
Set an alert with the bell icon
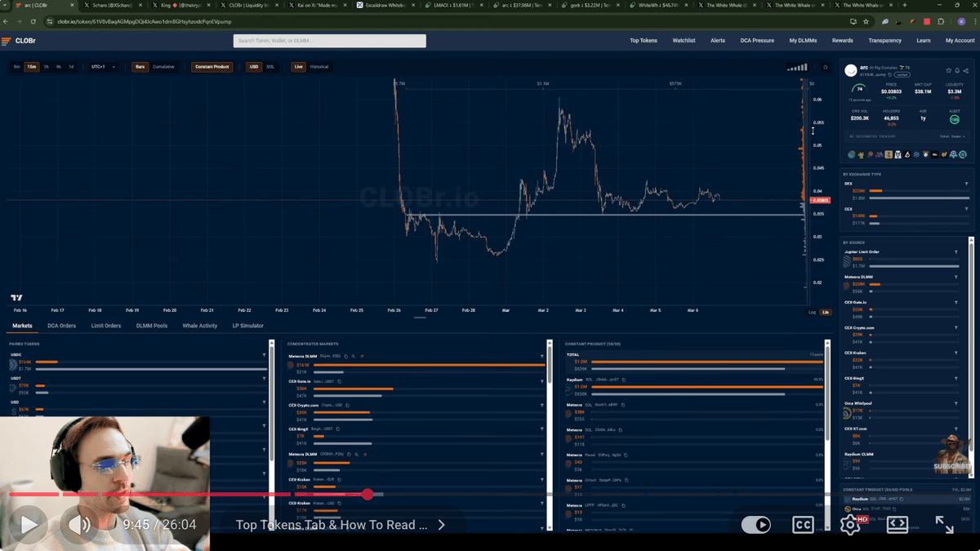pyautogui.click(x=957, y=71)
